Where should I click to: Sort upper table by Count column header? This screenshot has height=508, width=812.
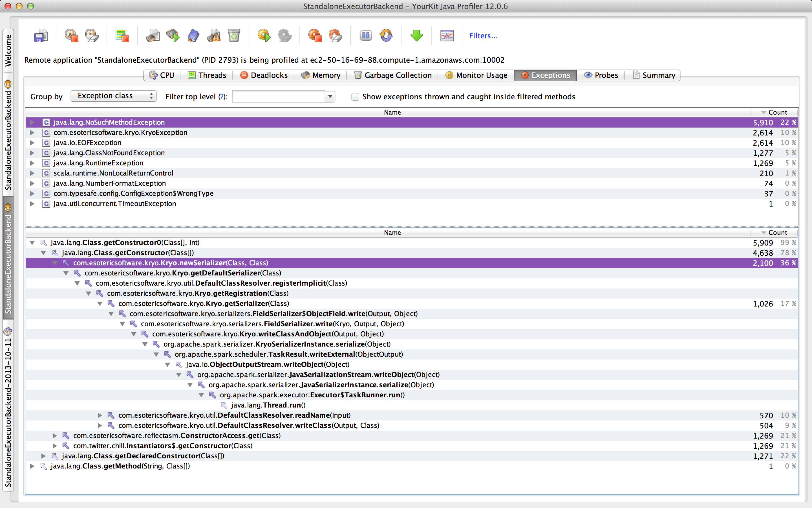coord(774,112)
